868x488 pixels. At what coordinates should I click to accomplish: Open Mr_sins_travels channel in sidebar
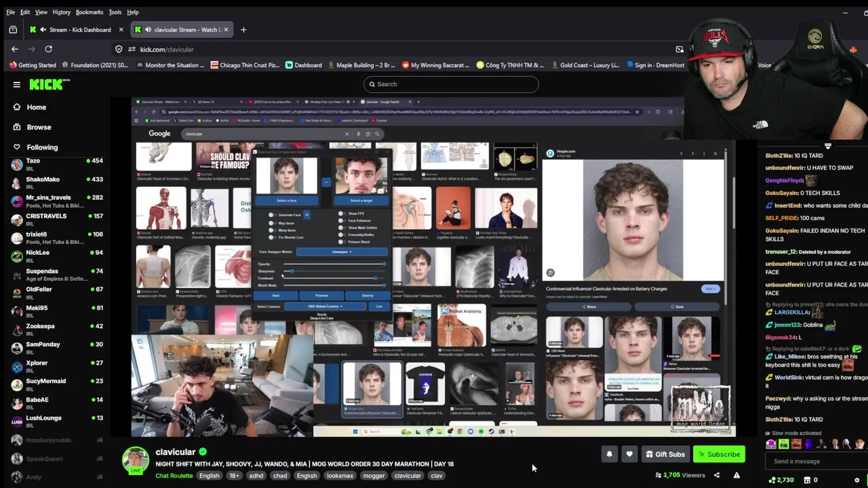pyautogui.click(x=57, y=201)
